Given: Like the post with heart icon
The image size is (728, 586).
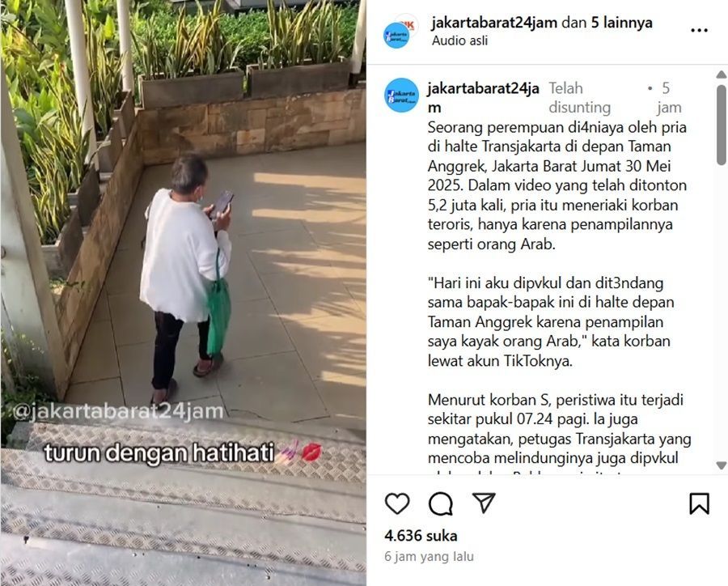Looking at the screenshot, I should [397, 503].
